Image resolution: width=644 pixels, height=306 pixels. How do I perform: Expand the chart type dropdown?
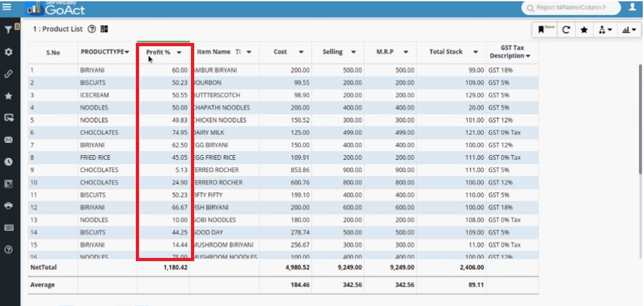point(629,30)
